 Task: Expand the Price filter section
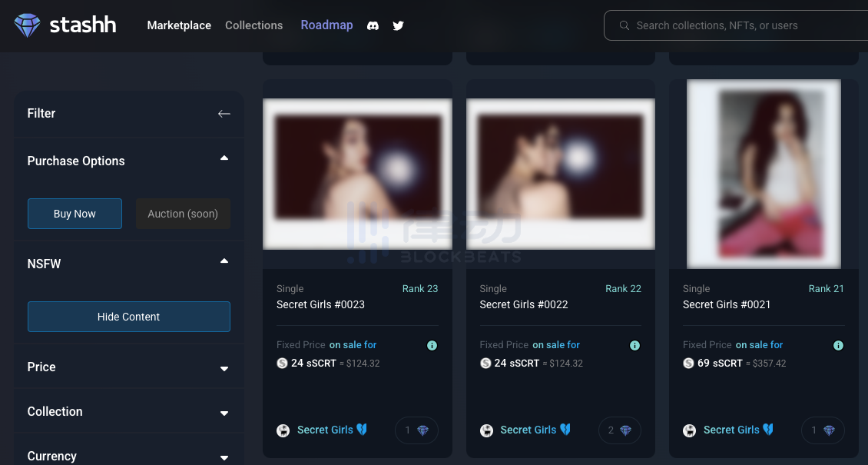[128, 367]
